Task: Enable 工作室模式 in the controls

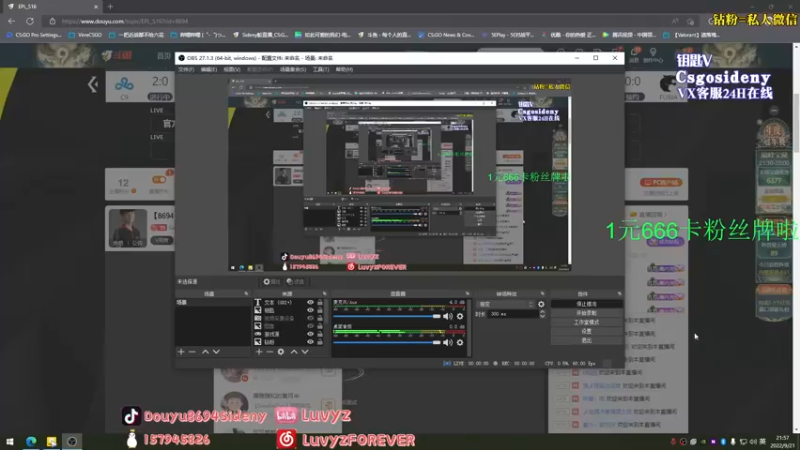Action: point(586,322)
